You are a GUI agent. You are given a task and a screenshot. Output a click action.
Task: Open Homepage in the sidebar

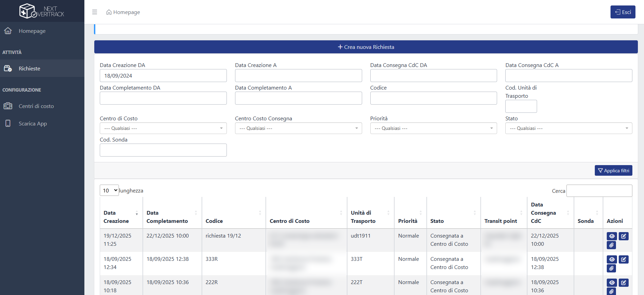(x=42, y=31)
